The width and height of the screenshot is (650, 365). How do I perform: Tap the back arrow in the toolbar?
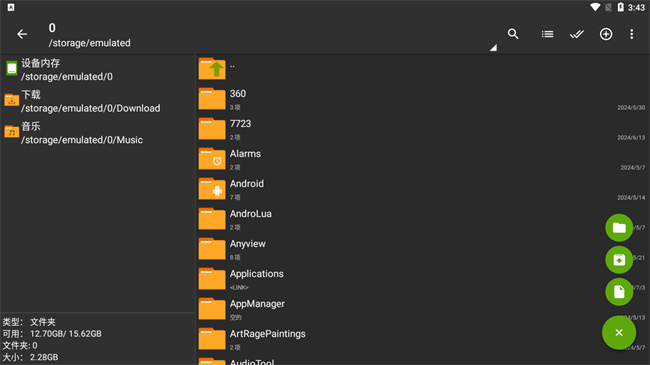pyautogui.click(x=22, y=34)
